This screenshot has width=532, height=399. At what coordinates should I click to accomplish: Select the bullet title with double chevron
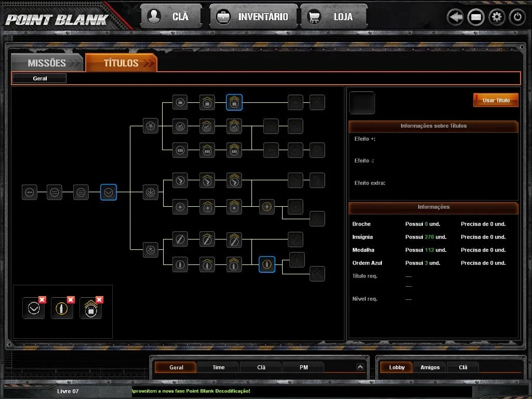tap(234, 264)
